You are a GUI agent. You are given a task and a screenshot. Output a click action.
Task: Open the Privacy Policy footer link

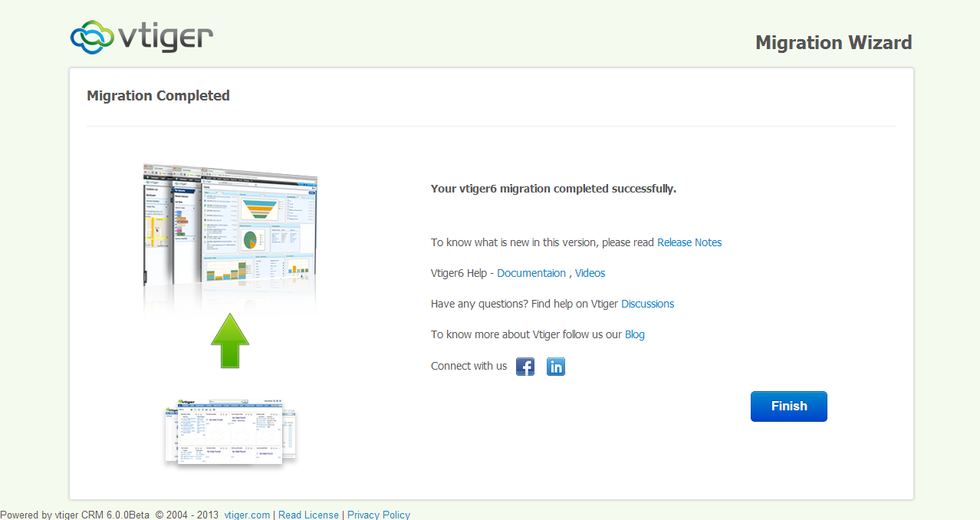pyautogui.click(x=379, y=515)
